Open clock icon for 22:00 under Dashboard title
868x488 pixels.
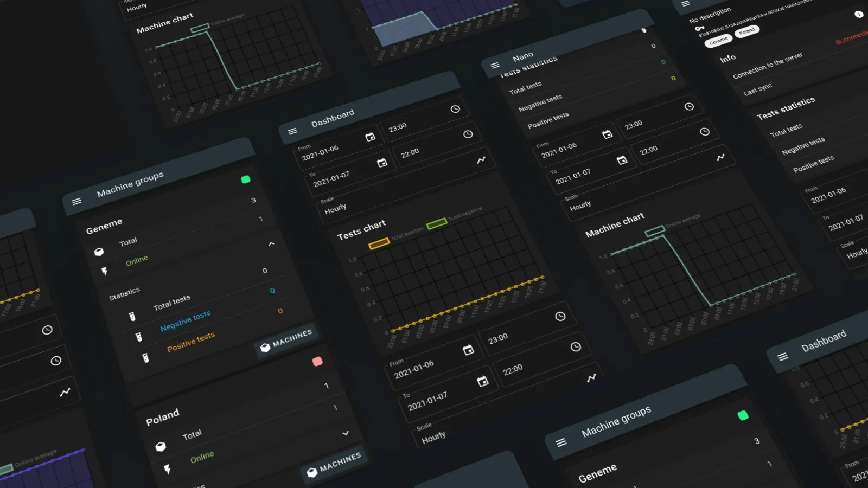tap(468, 134)
